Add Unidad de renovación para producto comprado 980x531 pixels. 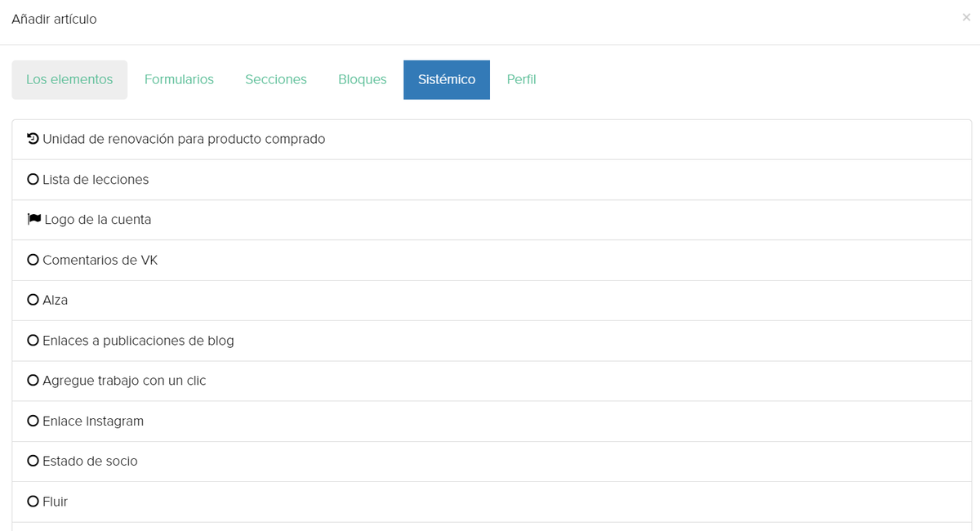pyautogui.click(x=492, y=139)
